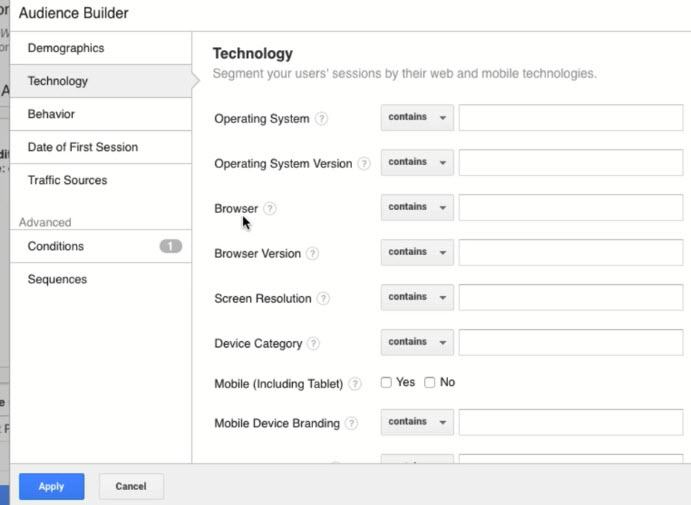Check the Yes box for Mobile
Screen dimensions: 691x505
tap(386, 383)
